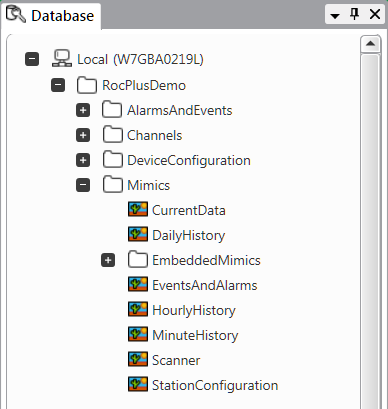Click the HourlyHistory mimic icon
The width and height of the screenshot is (388, 409).
click(x=138, y=310)
